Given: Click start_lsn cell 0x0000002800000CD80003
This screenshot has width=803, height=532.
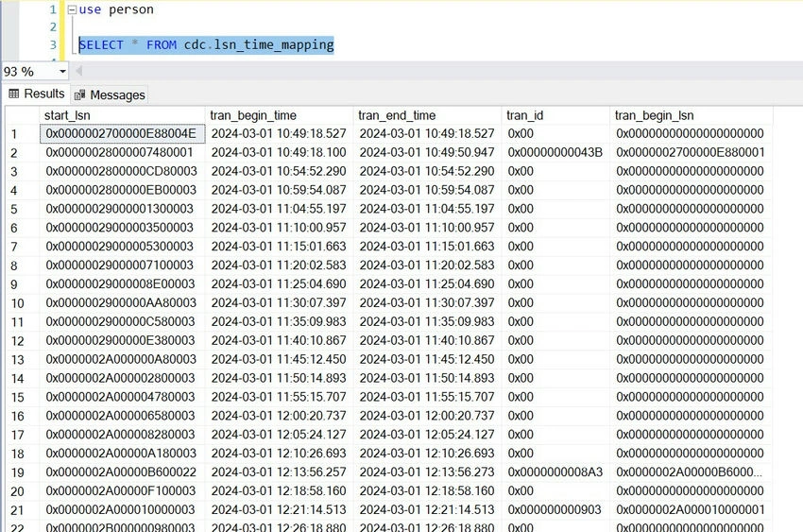Looking at the screenshot, I should tap(123, 172).
